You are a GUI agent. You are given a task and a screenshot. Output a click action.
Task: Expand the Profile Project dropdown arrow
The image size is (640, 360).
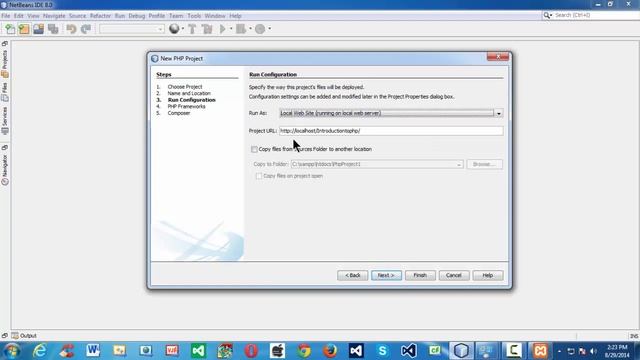tap(269, 29)
